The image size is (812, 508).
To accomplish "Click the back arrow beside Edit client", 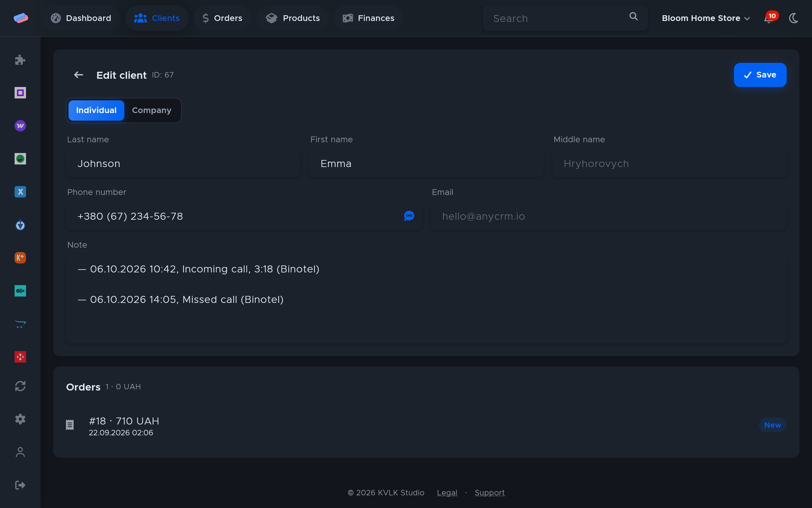I will pyautogui.click(x=79, y=75).
